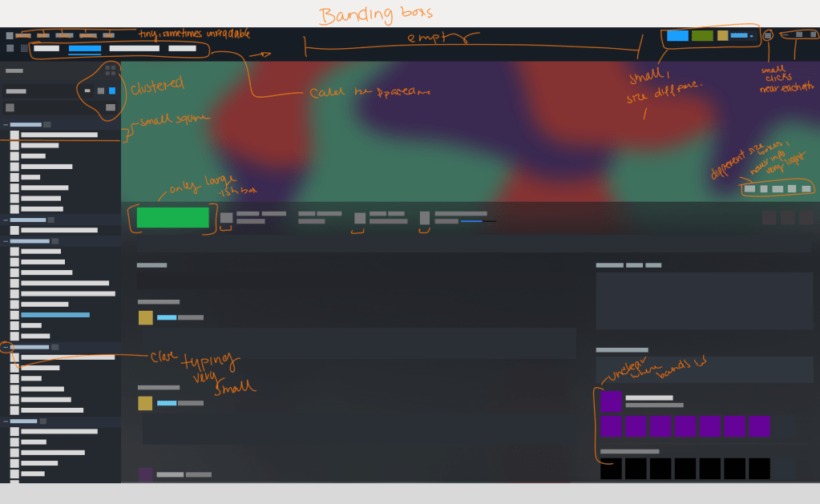Select the blue underlined tab in the navigation row
Viewport: 820px width, 504px height.
tap(84, 49)
